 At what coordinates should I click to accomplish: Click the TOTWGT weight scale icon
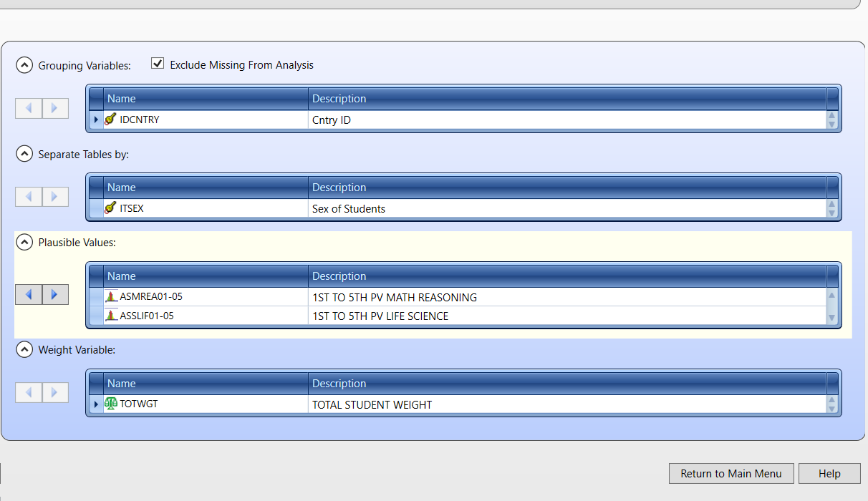(111, 404)
